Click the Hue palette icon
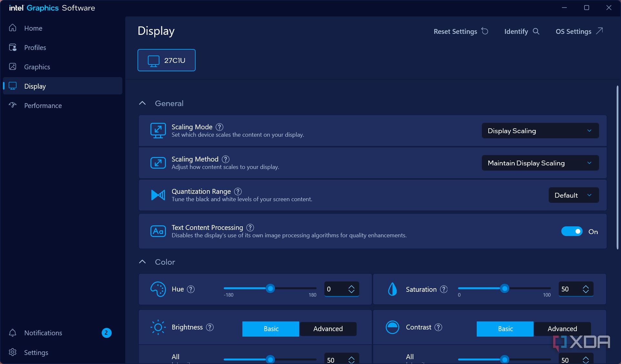The image size is (621, 364). pyautogui.click(x=158, y=289)
